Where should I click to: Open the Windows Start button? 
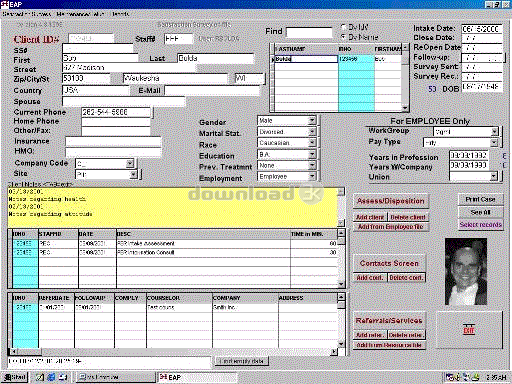pyautogui.click(x=15, y=377)
